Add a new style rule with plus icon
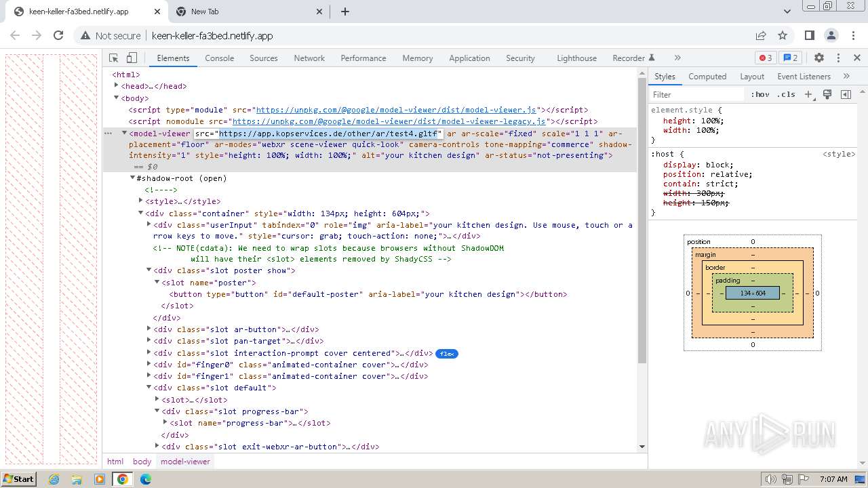Image resolution: width=868 pixels, height=488 pixels. (x=808, y=95)
